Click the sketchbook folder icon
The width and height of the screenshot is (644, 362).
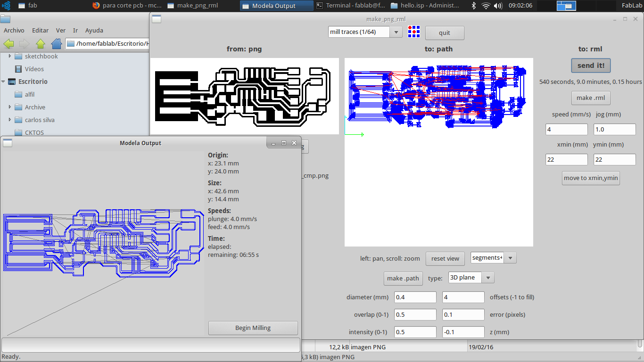(x=18, y=57)
